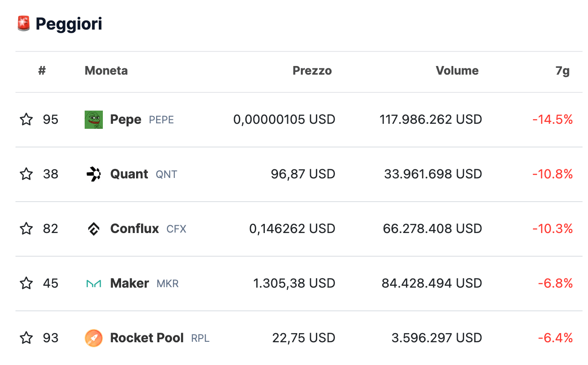Toggle the Rocket Pool favorite star
Viewport: 588px width, 365px height.
click(26, 338)
